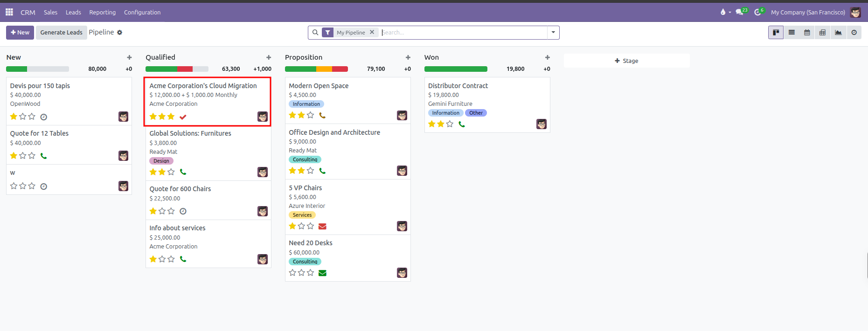
Task: Open the Reporting menu
Action: click(102, 12)
